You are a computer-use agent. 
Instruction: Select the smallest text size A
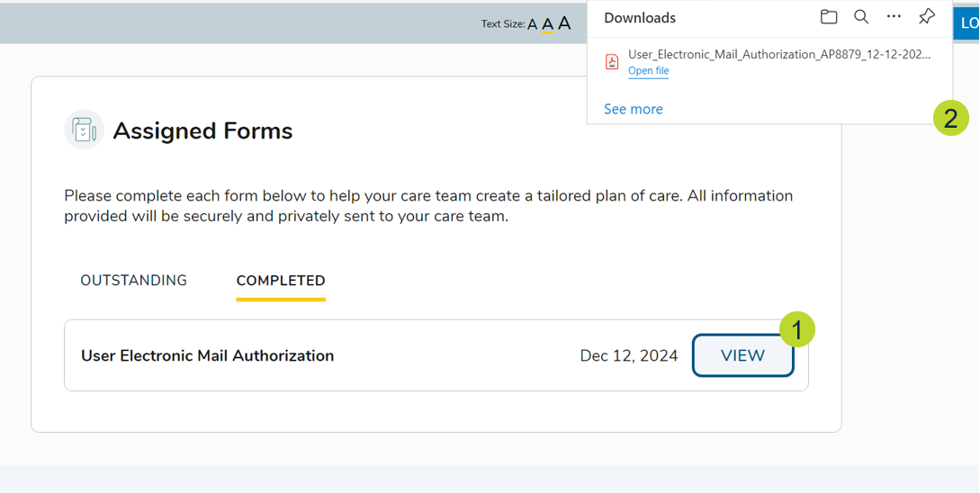point(532,24)
